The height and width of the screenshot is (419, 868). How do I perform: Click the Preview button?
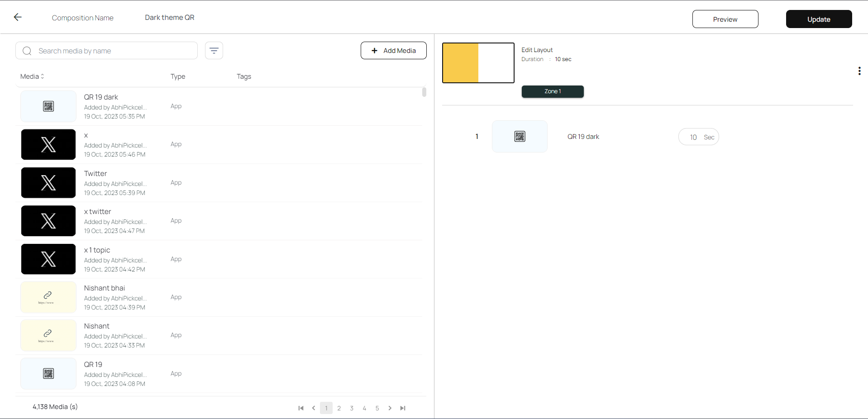725,19
